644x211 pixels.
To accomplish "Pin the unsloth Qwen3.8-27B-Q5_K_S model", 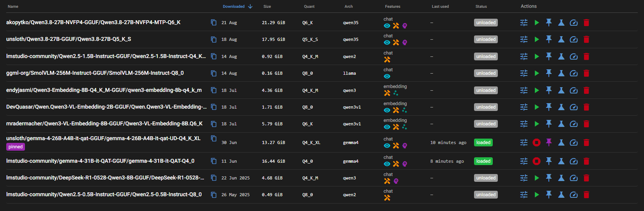I will click(x=549, y=39).
